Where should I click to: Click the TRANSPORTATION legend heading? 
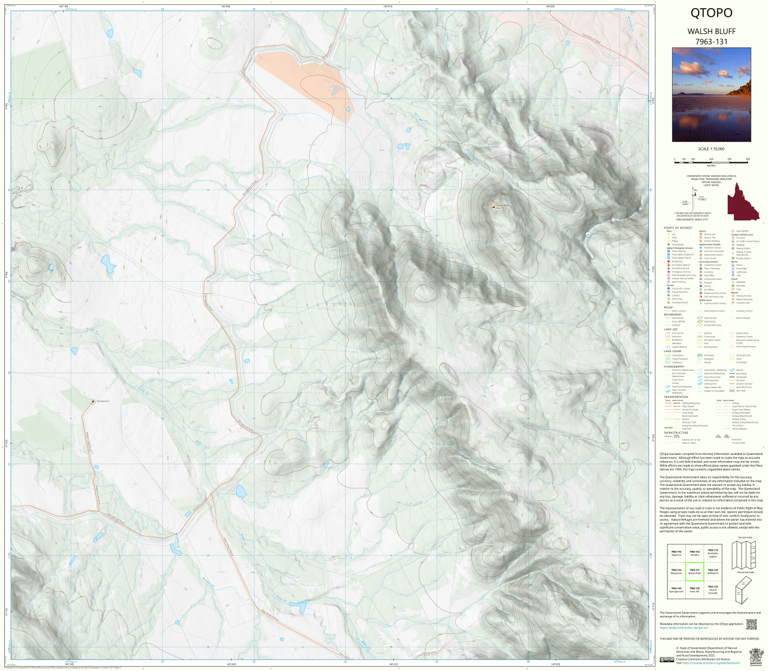(x=676, y=397)
